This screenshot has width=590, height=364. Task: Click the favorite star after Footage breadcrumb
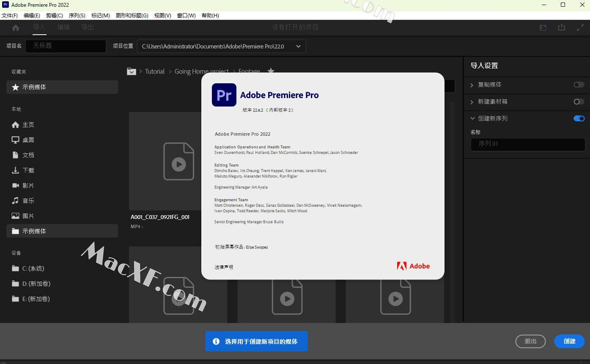click(271, 71)
